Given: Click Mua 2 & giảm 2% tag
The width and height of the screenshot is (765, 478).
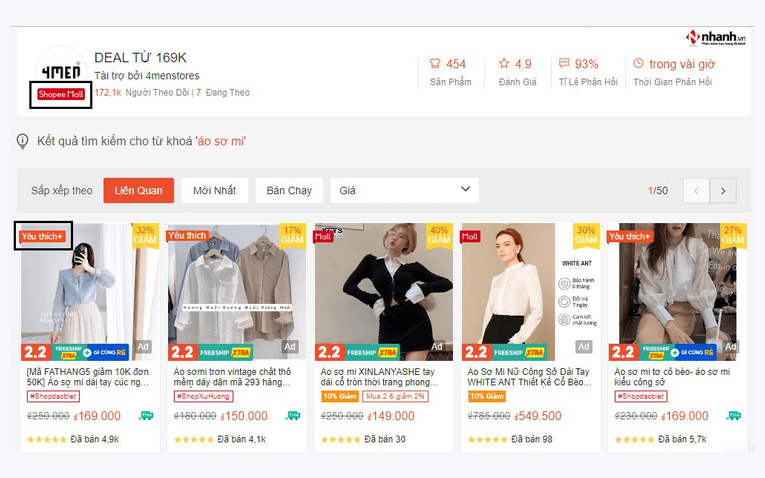Looking at the screenshot, I should point(396,397).
